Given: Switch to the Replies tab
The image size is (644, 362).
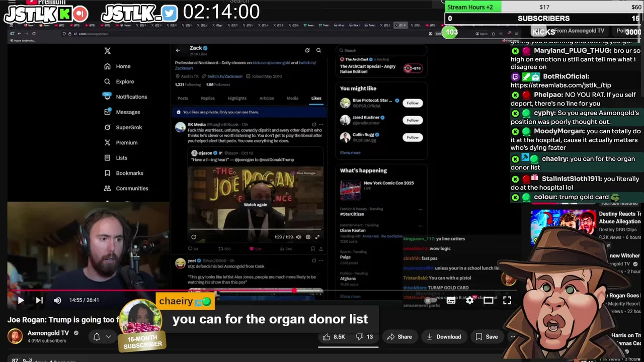Looking at the screenshot, I should (x=208, y=99).
